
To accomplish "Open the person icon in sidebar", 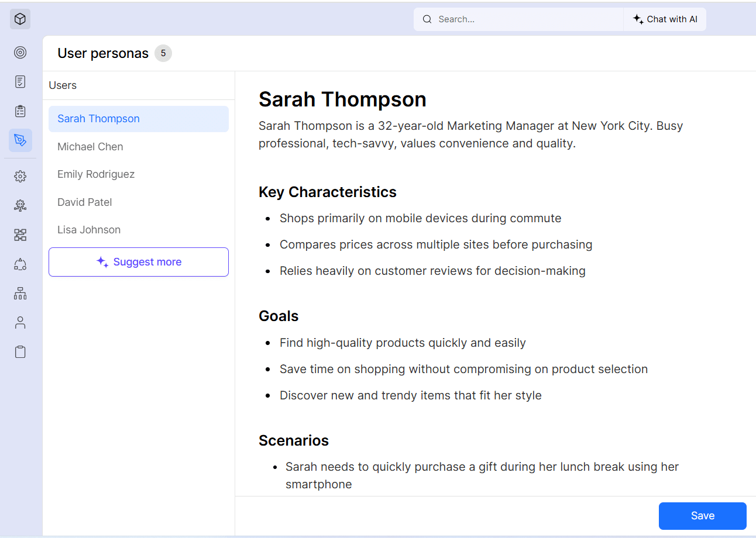I will click(20, 322).
